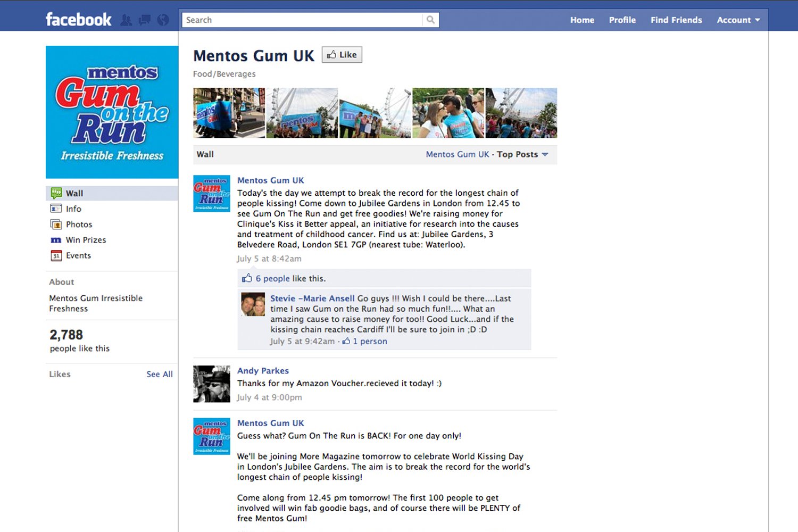The image size is (798, 532).
Task: Open Stevie-Marie Ansell's profile picture
Action: (253, 304)
